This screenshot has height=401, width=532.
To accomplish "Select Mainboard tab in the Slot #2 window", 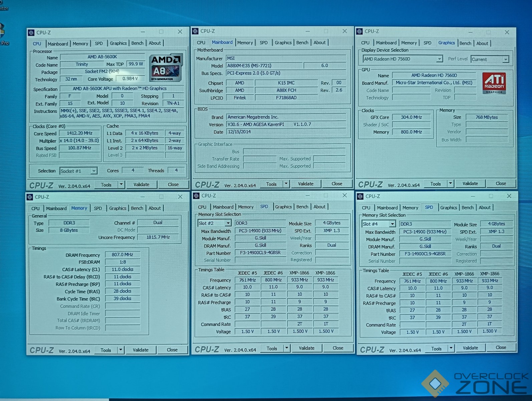I will 223,207.
